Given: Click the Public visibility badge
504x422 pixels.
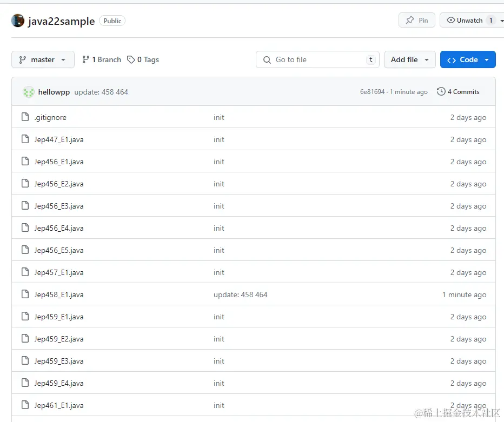Looking at the screenshot, I should (x=112, y=21).
